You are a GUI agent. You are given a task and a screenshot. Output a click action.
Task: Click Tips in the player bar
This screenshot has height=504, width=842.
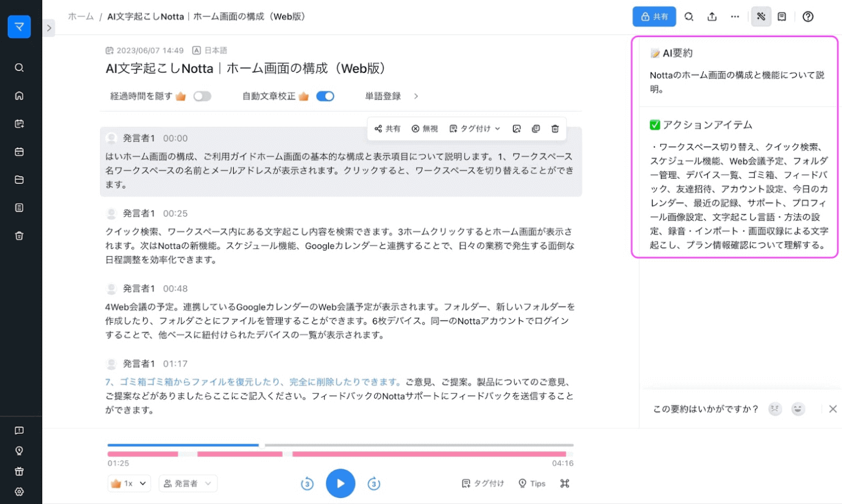tap(531, 483)
